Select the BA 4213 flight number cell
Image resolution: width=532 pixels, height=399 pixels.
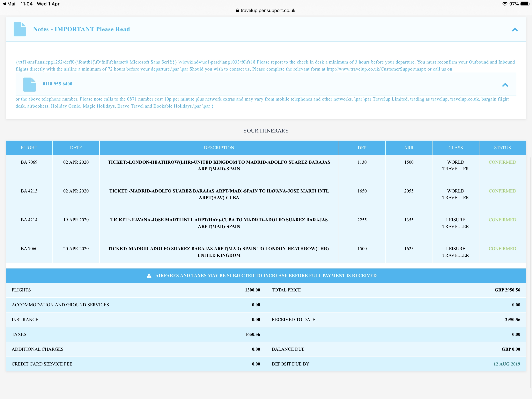[x=29, y=191]
